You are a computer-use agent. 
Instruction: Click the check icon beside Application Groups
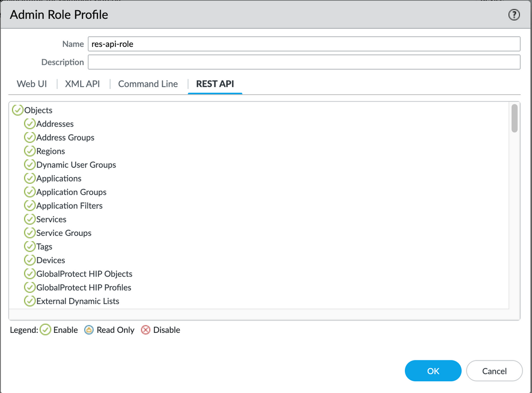[30, 192]
